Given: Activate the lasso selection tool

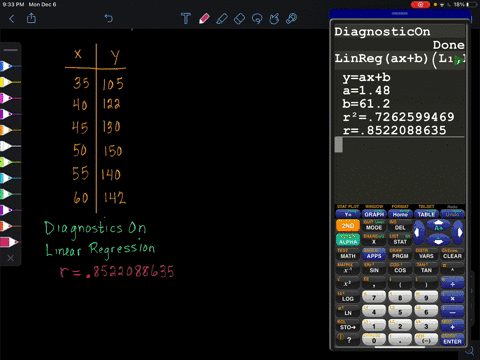Looking at the screenshot, I should coord(257,18).
